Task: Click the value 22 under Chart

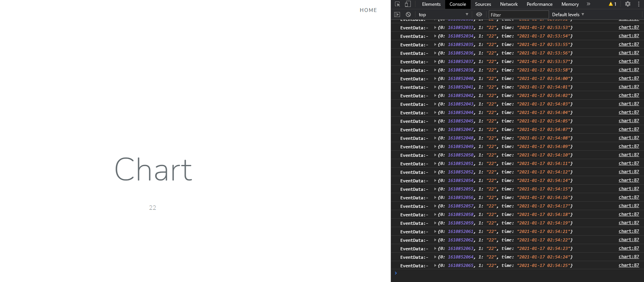Action: click(153, 208)
